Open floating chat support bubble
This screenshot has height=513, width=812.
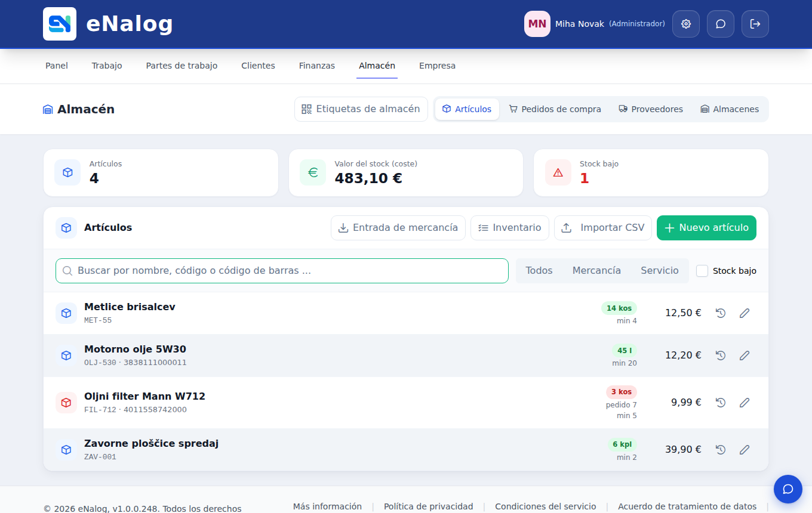pos(788,489)
